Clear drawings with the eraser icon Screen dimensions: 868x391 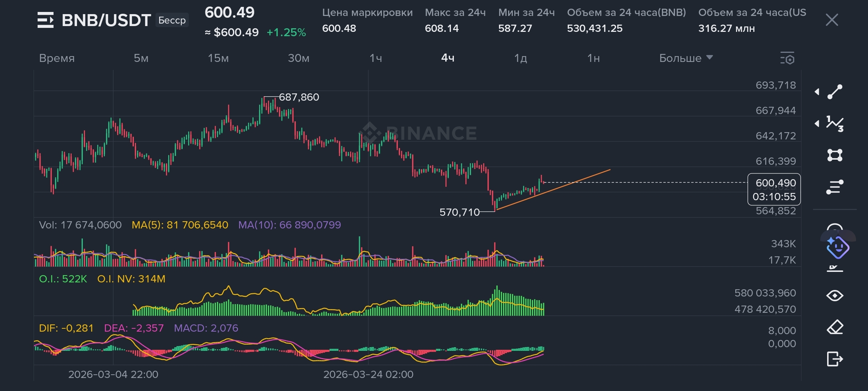point(835,327)
